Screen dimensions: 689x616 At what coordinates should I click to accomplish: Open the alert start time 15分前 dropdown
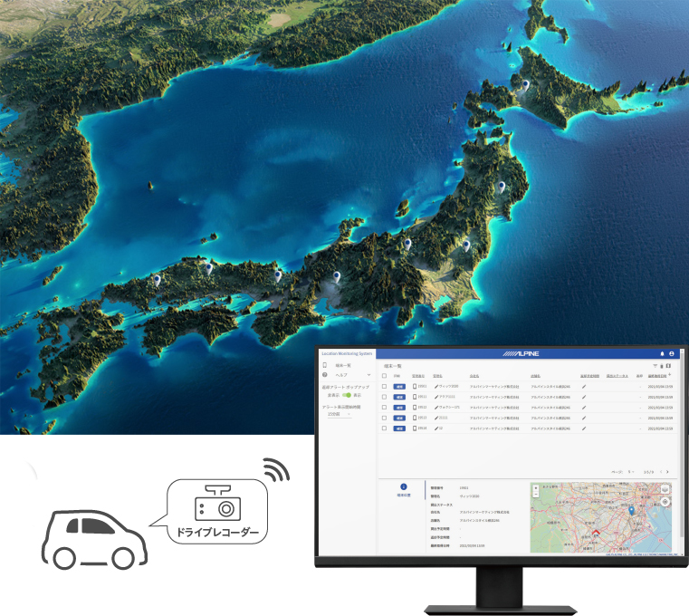coord(340,414)
